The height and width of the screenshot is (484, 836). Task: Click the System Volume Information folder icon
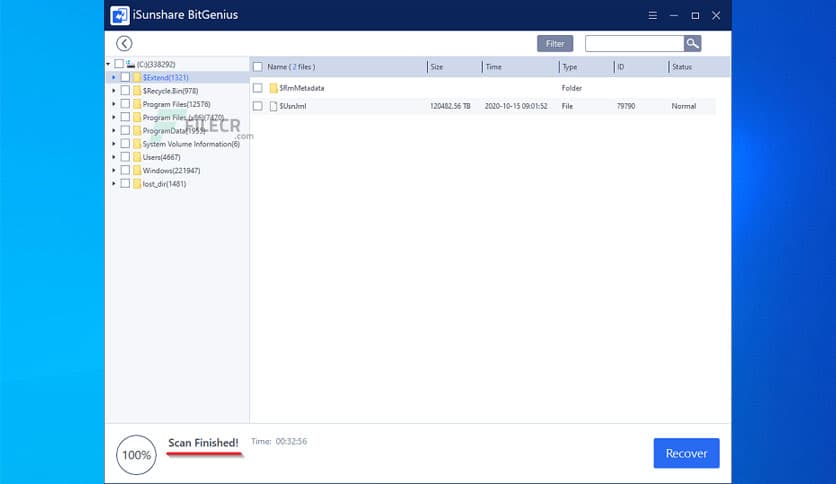137,144
